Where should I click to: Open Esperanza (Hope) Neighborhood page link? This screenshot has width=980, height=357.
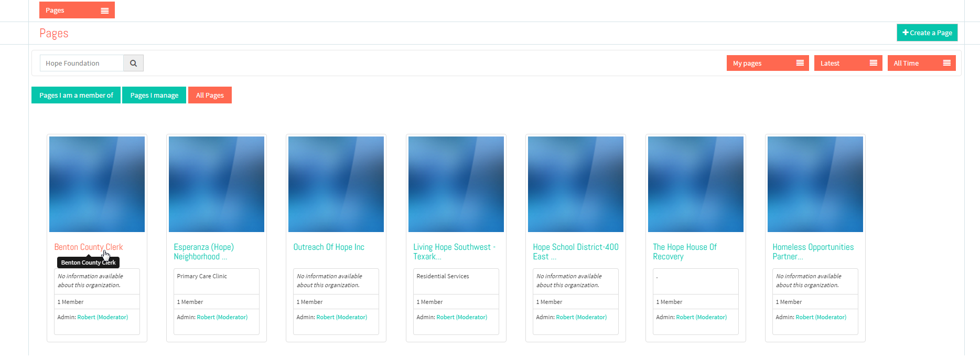[x=203, y=251]
